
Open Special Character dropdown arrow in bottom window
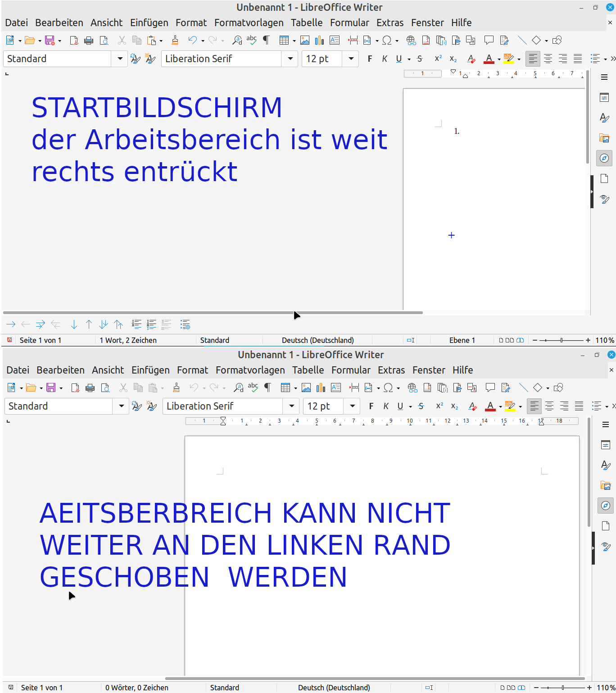coord(398,388)
